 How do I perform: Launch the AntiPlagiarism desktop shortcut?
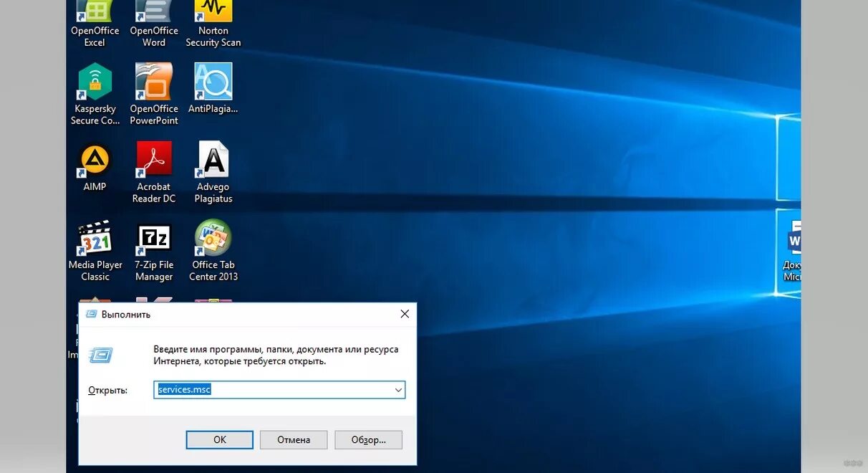[x=213, y=89]
